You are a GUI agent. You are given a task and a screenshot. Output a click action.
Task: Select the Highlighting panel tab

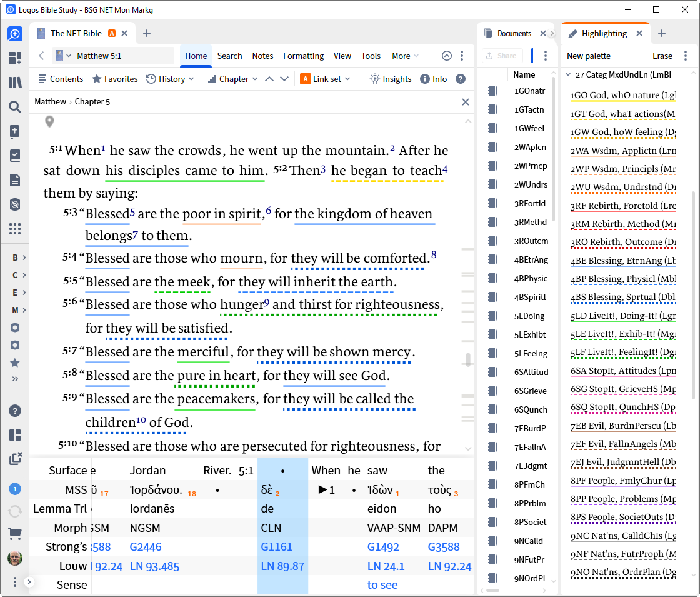(x=604, y=33)
